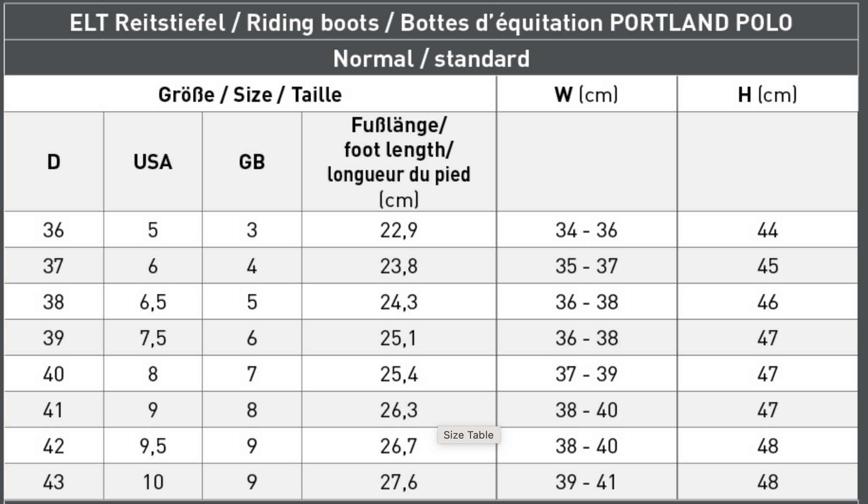Select the 'Größe / Size / Taille' header
The height and width of the screenshot is (504, 868).
(x=250, y=94)
